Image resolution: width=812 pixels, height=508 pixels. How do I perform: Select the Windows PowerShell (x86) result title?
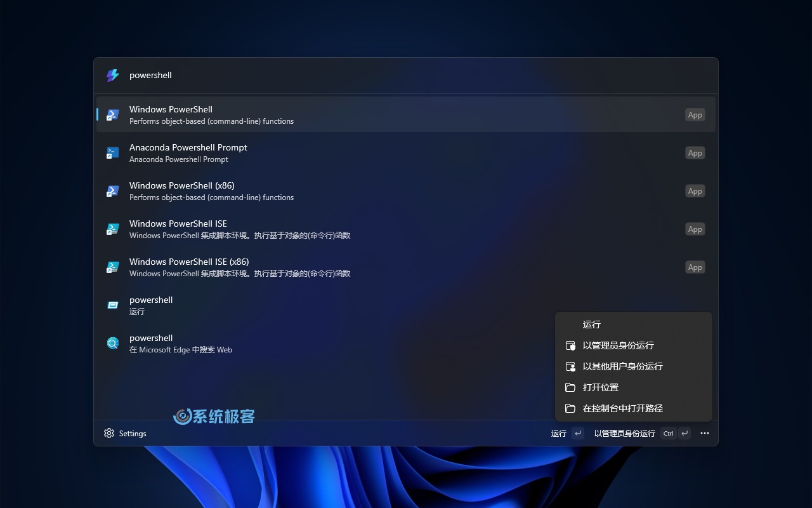[x=182, y=185]
